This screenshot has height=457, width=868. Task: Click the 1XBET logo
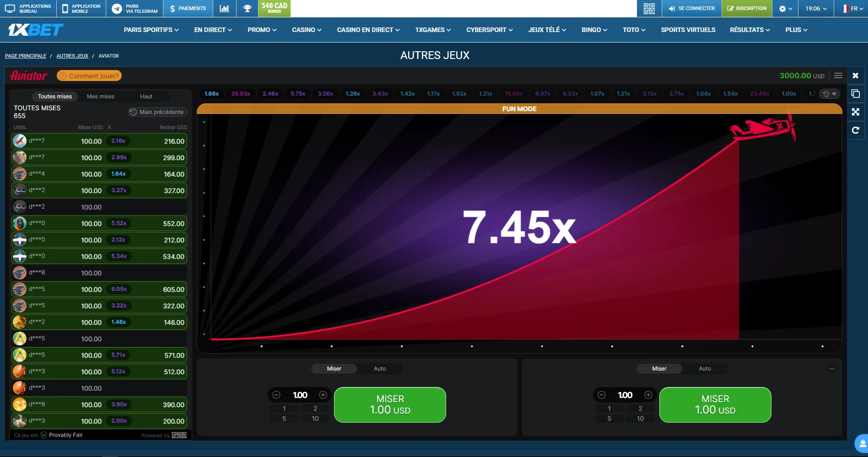click(36, 30)
